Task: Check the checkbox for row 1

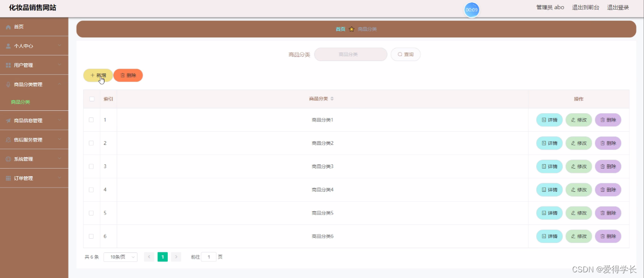Action: (x=91, y=120)
